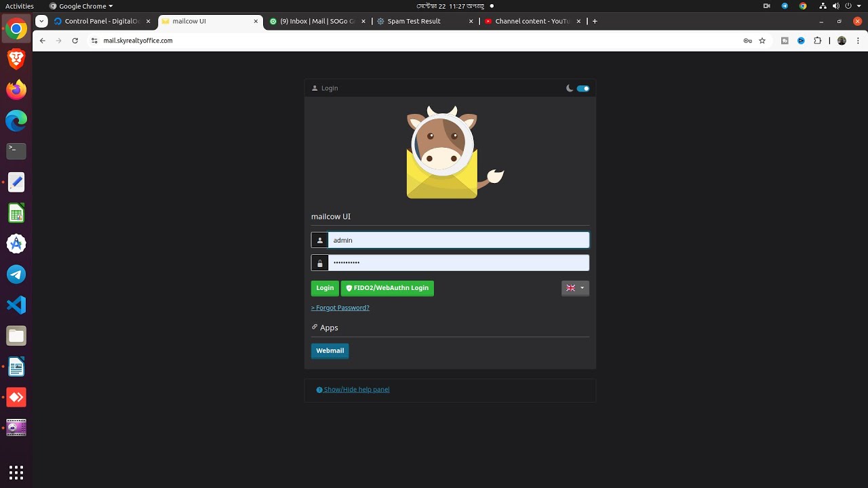
Task: Open the Chrome three-dot menu
Action: (858, 41)
